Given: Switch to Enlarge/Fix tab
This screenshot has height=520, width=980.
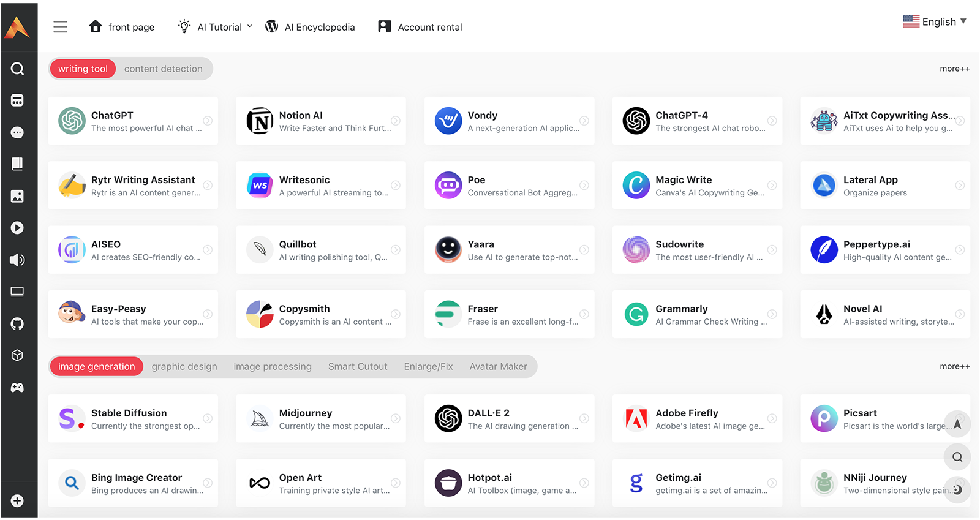Looking at the screenshot, I should 429,366.
